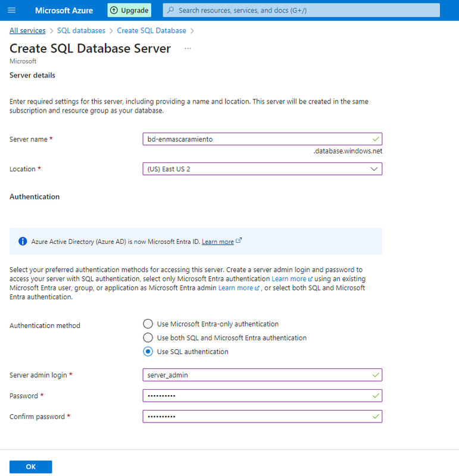Go to All services breadcrumb
459x476 pixels.
coord(27,31)
